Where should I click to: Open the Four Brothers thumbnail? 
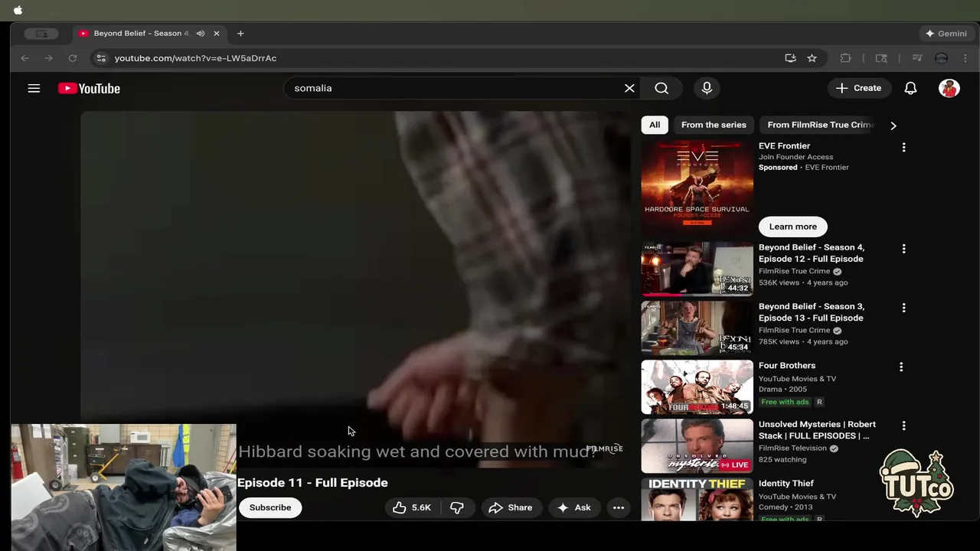(697, 387)
